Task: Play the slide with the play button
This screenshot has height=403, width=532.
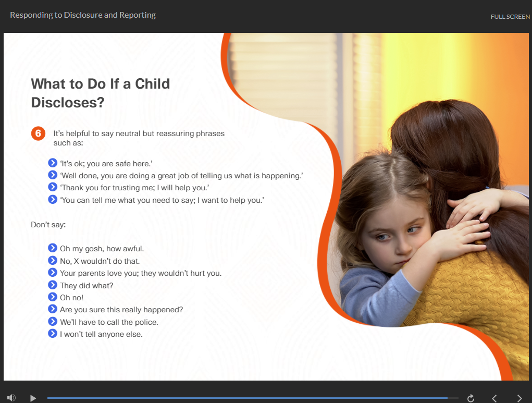Action: (x=33, y=398)
